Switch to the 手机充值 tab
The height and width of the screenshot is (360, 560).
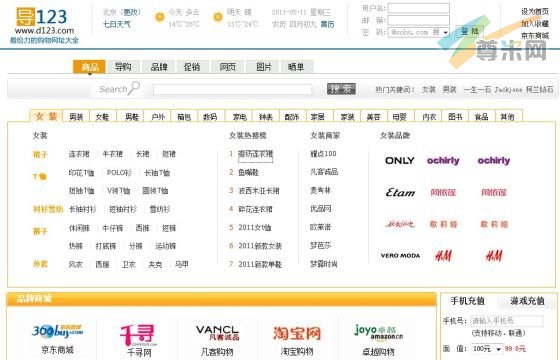pos(468,301)
